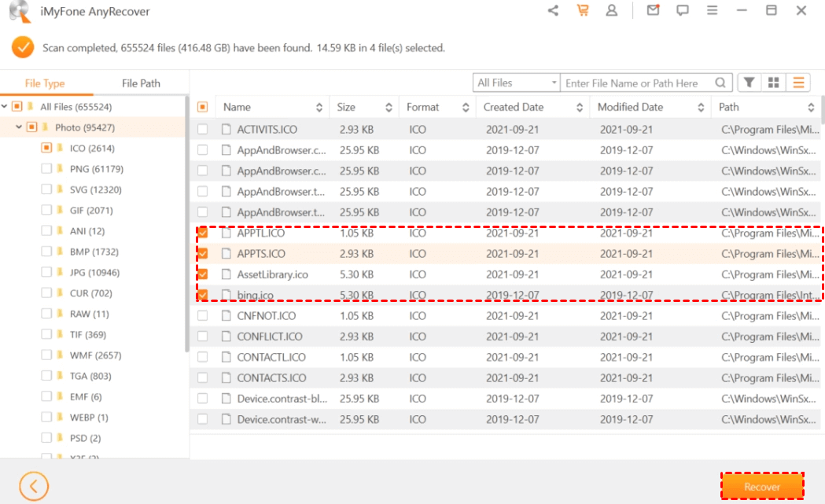Switch to grid thumbnail view
The width and height of the screenshot is (825, 504).
(773, 83)
